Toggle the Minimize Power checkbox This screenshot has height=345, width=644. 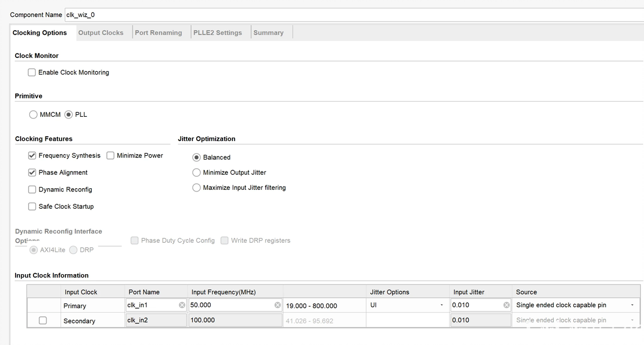(111, 156)
